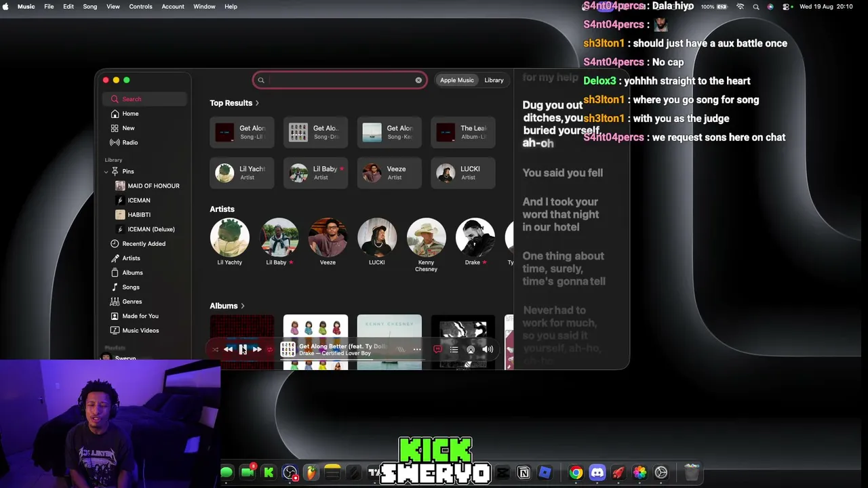Open the more options ellipsis in player
This screenshot has width=868, height=488.
coord(417,350)
